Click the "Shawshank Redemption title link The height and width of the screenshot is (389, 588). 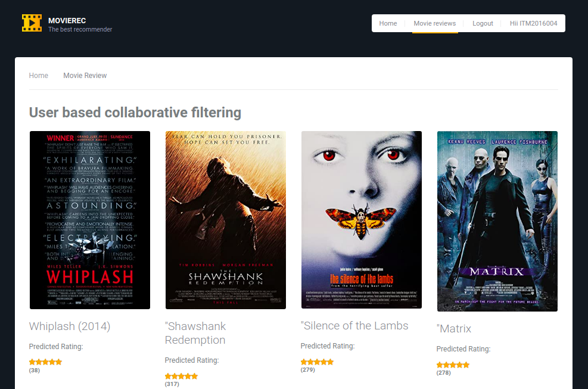coord(195,333)
